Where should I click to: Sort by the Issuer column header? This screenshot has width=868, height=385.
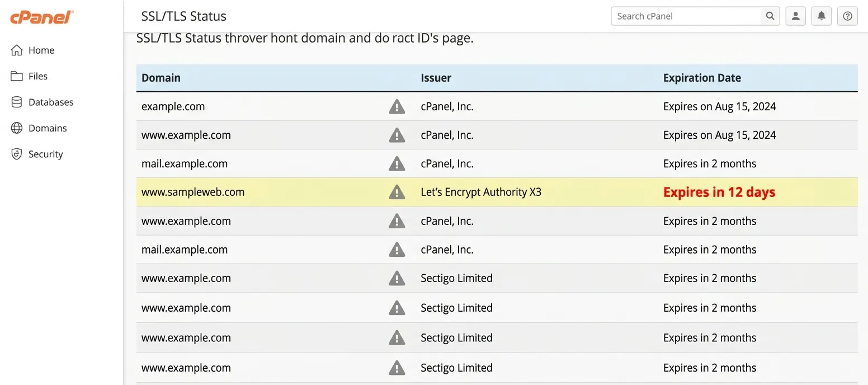pos(436,78)
